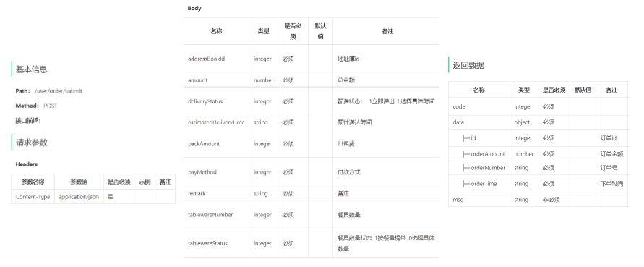Click the Body subsection label
The width and height of the screenshot is (644, 267).
pyautogui.click(x=194, y=8)
